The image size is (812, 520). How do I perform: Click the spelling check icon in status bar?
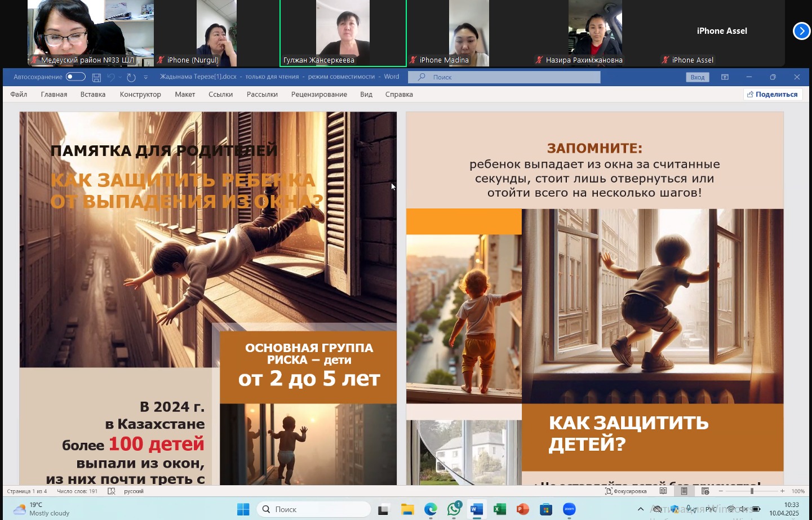pos(112,491)
